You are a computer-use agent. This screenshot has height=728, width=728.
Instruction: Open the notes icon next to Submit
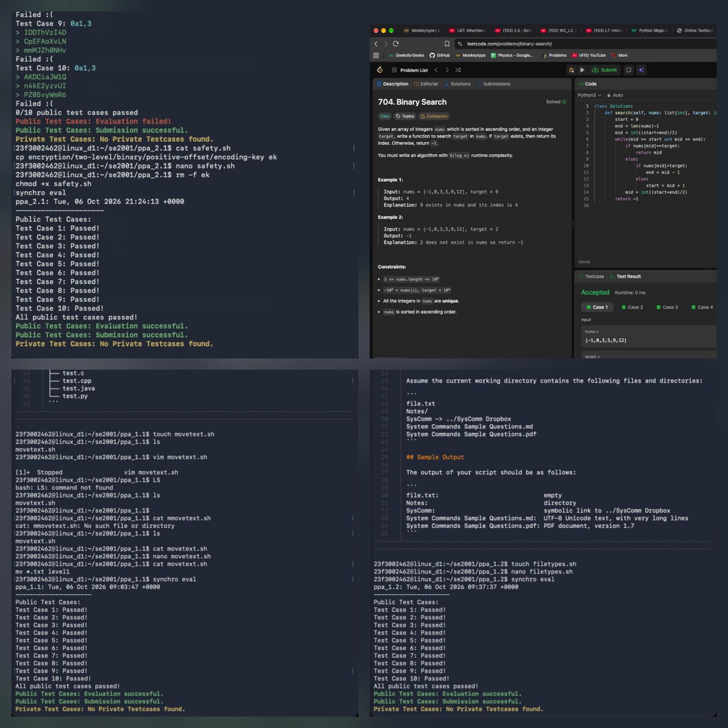[x=629, y=70]
